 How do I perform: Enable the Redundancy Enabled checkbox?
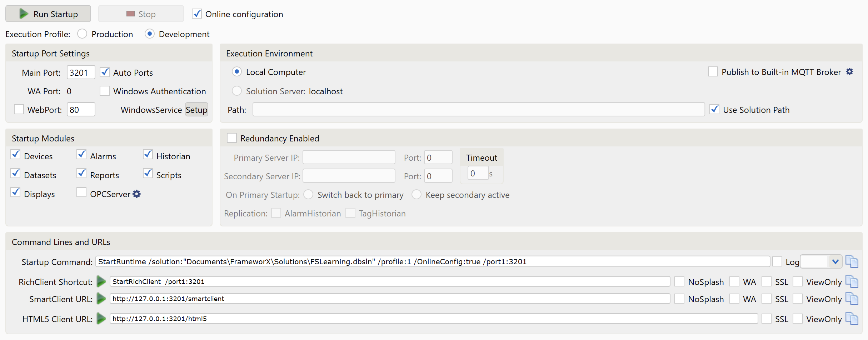pos(232,138)
